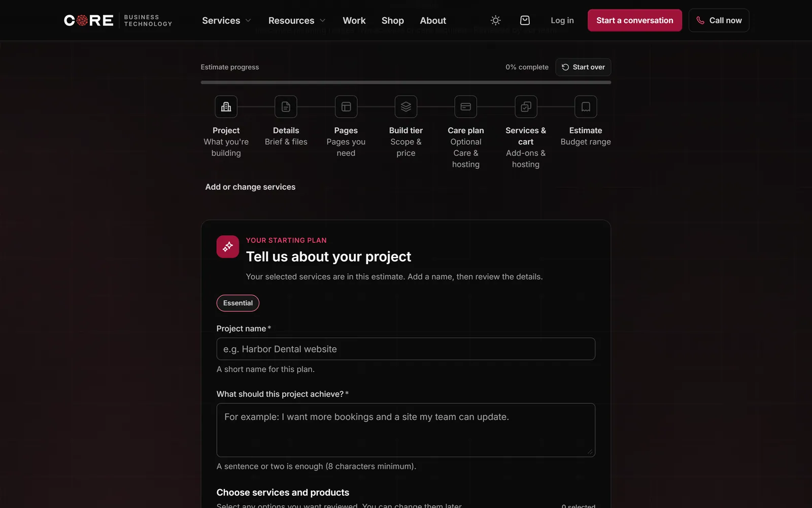This screenshot has width=812, height=508.
Task: Click the Tell us about your project heading
Action: (328, 257)
